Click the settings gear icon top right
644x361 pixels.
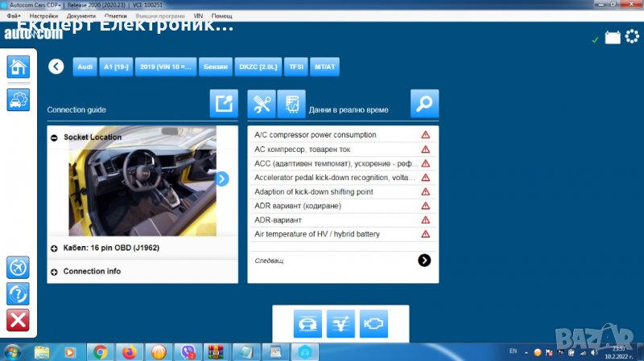pos(632,36)
